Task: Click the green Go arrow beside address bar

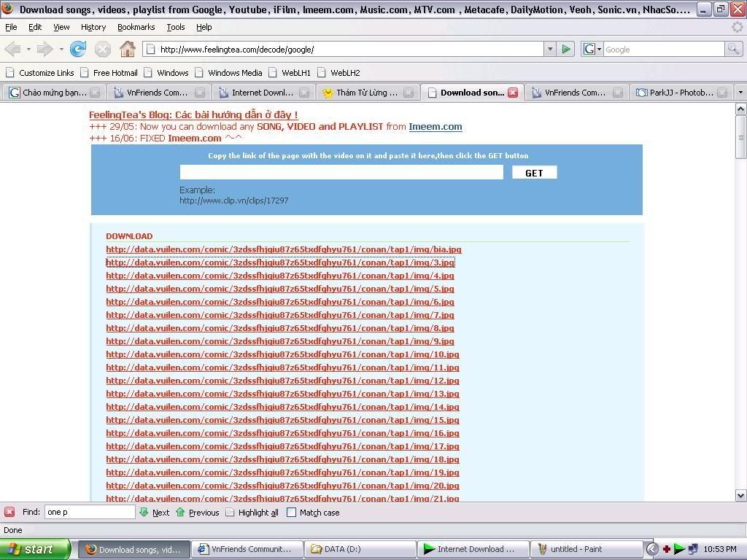Action: click(566, 49)
